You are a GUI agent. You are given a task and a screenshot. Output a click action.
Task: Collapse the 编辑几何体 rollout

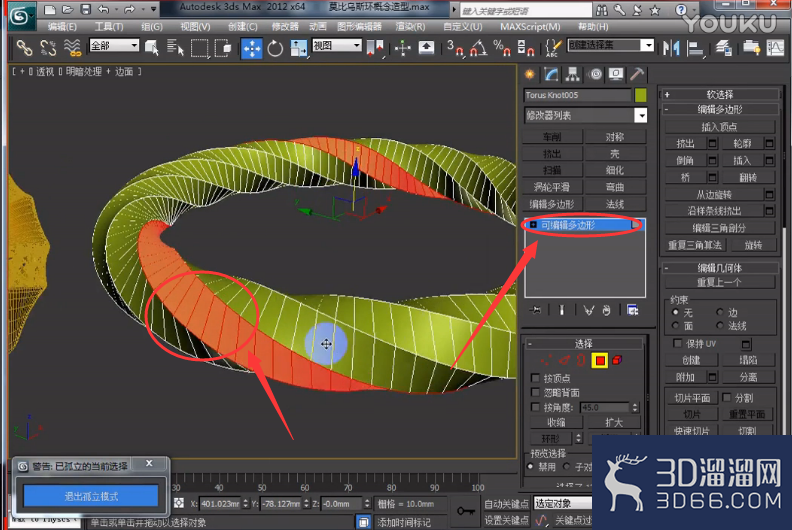719,268
